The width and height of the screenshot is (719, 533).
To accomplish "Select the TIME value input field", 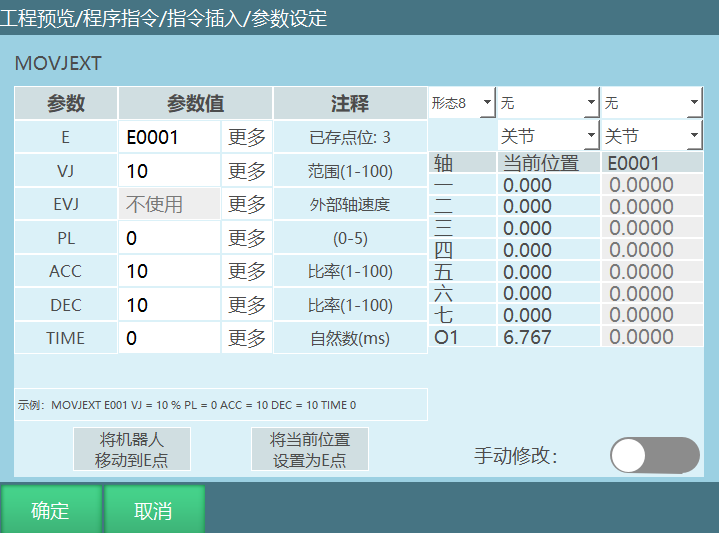I will pyautogui.click(x=169, y=338).
